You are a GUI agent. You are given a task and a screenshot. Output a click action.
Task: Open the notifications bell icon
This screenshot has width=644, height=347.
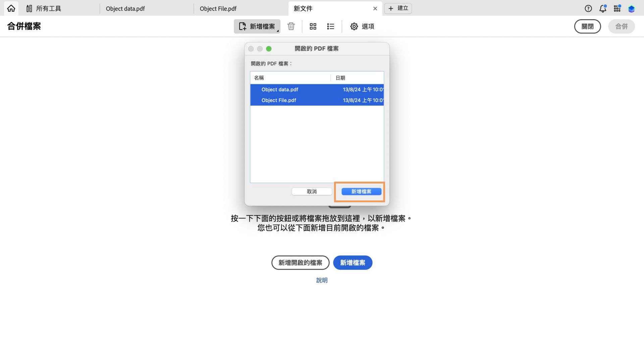click(x=602, y=8)
